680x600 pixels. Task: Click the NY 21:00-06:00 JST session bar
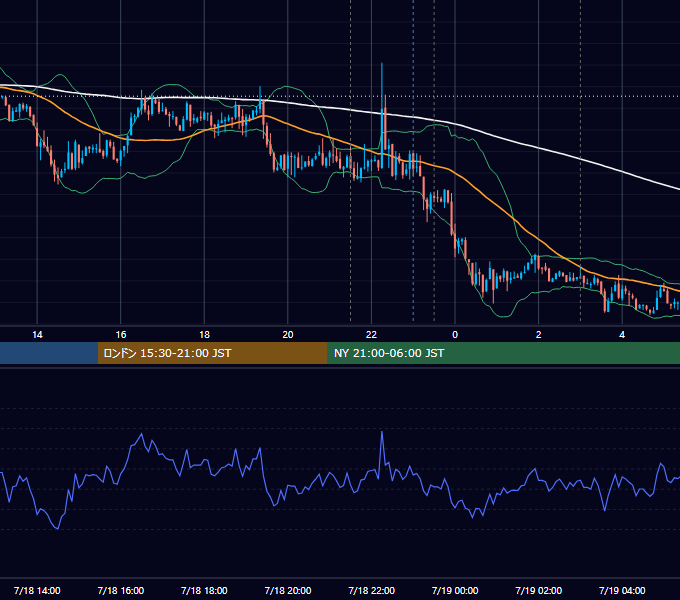pyautogui.click(x=503, y=353)
